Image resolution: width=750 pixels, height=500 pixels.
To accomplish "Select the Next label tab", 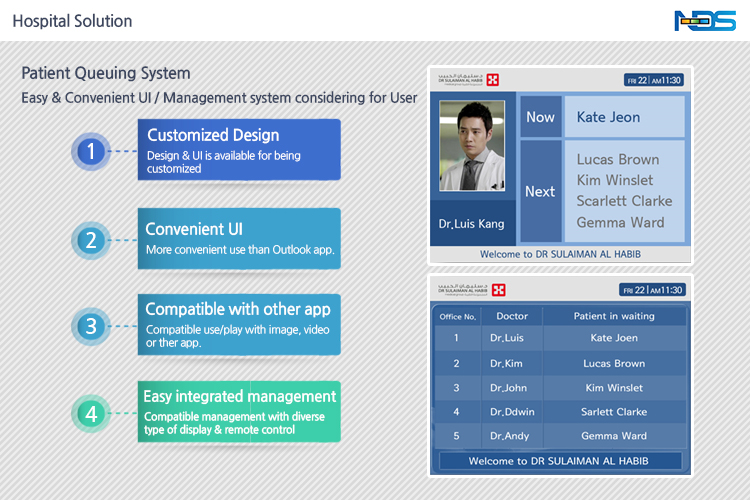I will [540, 192].
